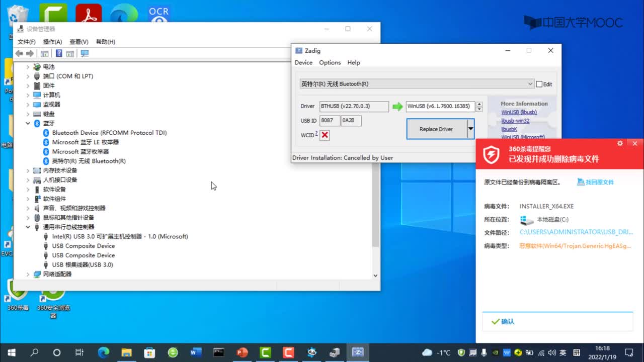This screenshot has height=362, width=644.
Task: Collapse the 蓝牙 category
Action: [28, 123]
